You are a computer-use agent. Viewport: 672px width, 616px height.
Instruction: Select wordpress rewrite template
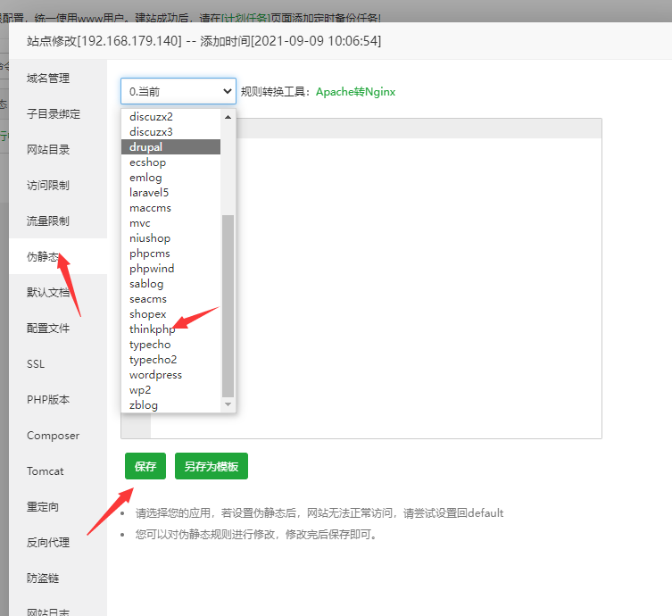pyautogui.click(x=171, y=375)
